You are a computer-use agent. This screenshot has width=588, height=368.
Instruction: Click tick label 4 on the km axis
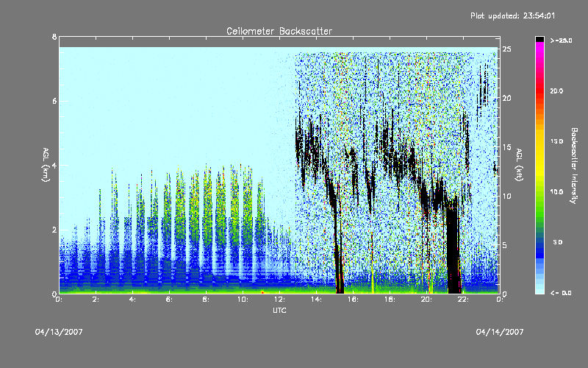[x=54, y=165]
